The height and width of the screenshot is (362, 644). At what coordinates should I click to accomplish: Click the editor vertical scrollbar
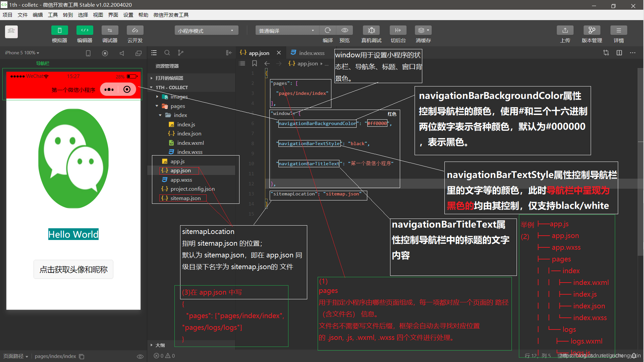click(x=640, y=163)
